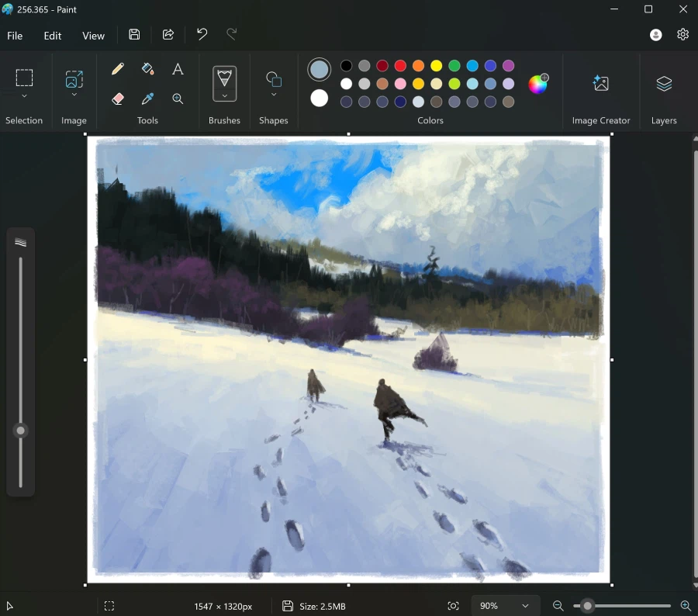Screen dimensions: 698x616
Task: Open the File menu
Action: coord(15,36)
